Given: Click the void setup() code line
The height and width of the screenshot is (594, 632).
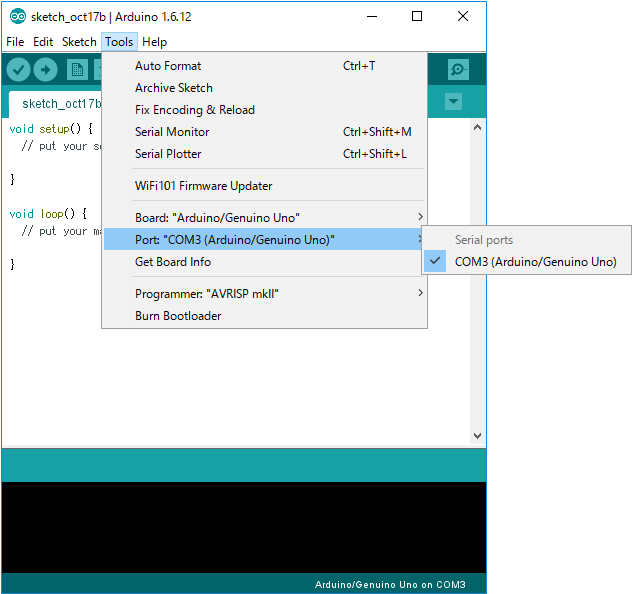Looking at the screenshot, I should (x=51, y=129).
